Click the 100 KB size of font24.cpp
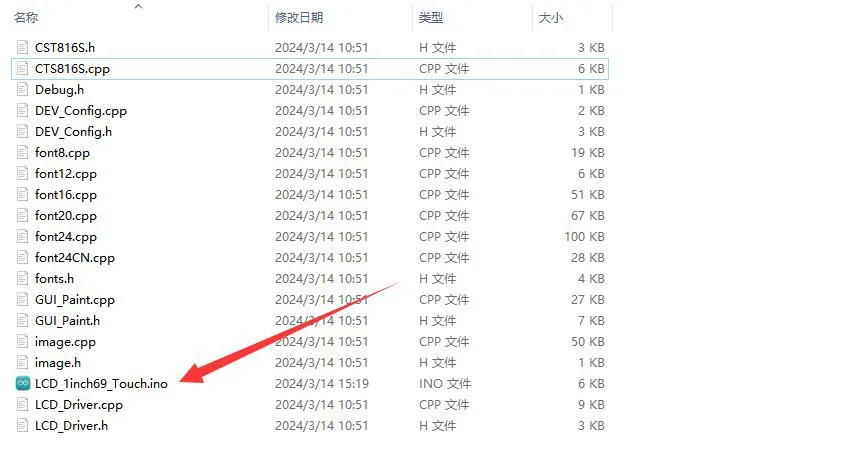The width and height of the screenshot is (842, 469). 584,236
